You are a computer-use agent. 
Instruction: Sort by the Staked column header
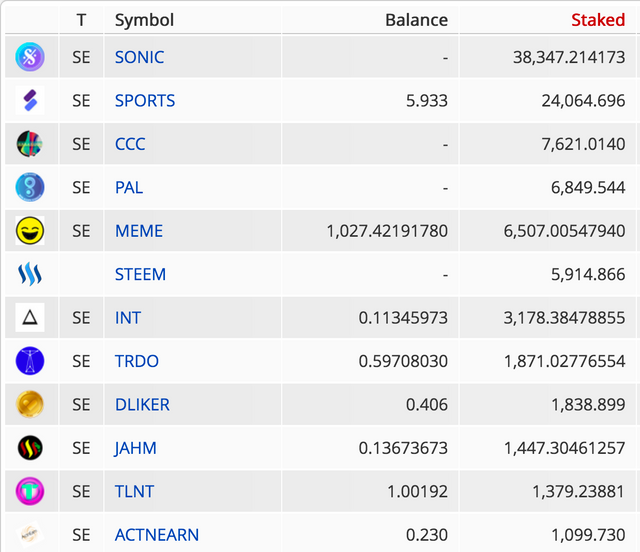(x=598, y=20)
